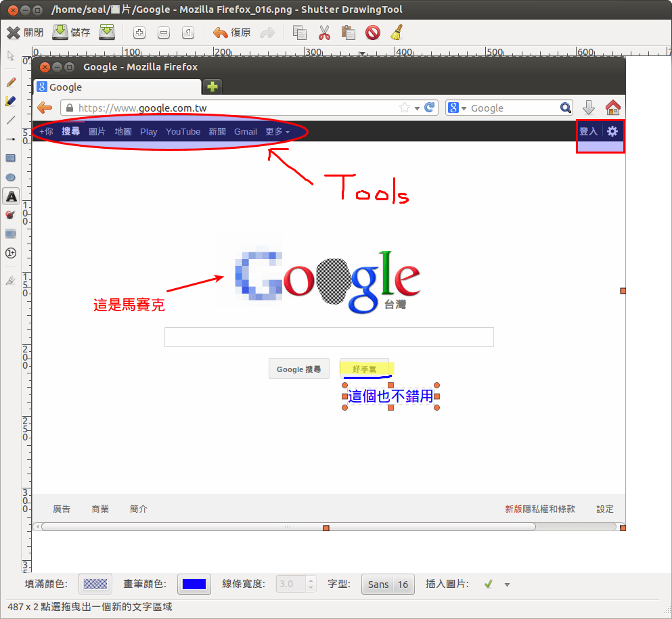
Task: Select the straight line tool
Action: coord(11,120)
